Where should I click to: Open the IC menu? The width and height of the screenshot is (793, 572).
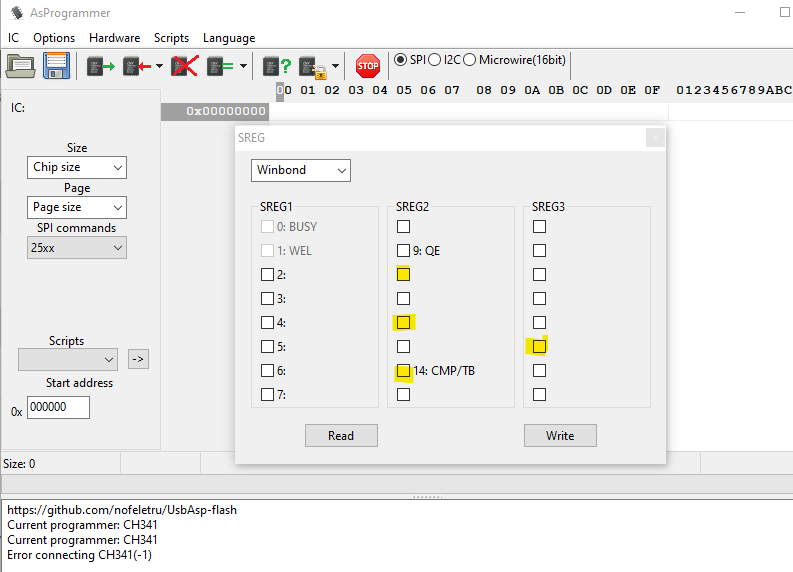(x=13, y=38)
